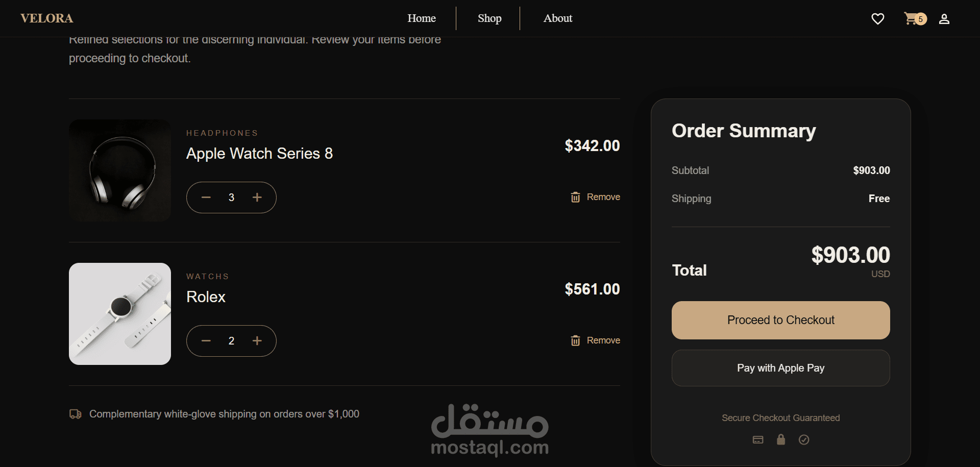This screenshot has height=467, width=980.
Task: Click the credit card security icon
Action: click(758, 440)
